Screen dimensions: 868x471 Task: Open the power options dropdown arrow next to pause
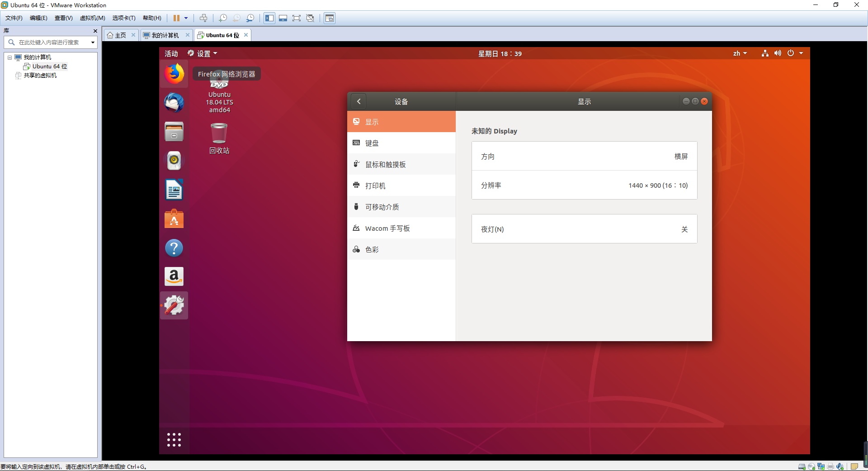186,18
